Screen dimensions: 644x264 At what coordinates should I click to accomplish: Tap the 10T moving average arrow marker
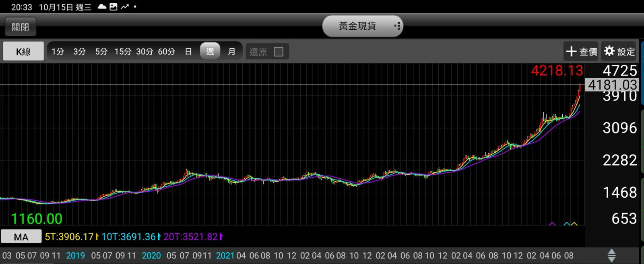tap(159, 237)
